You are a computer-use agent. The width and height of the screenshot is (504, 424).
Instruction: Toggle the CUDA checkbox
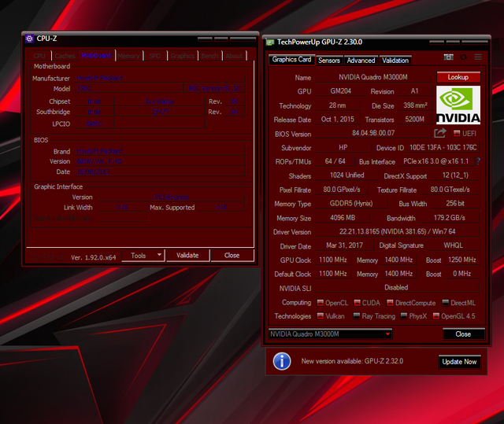(357, 303)
